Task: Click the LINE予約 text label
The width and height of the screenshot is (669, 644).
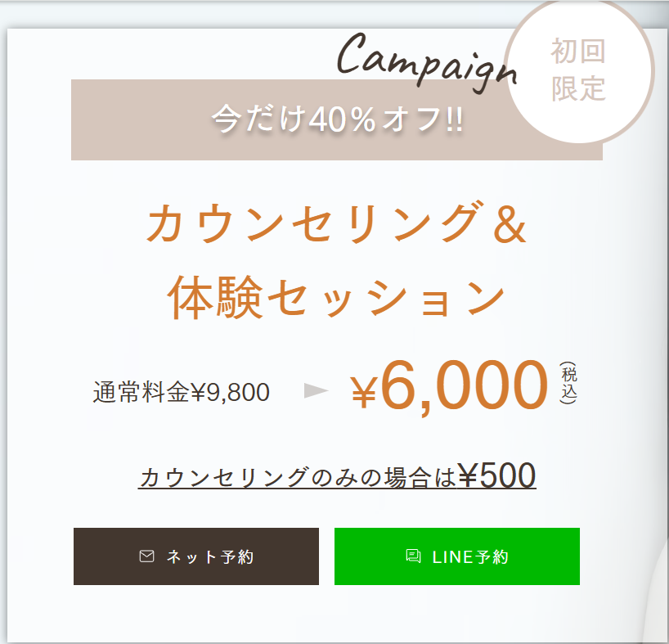Action: coord(470,557)
